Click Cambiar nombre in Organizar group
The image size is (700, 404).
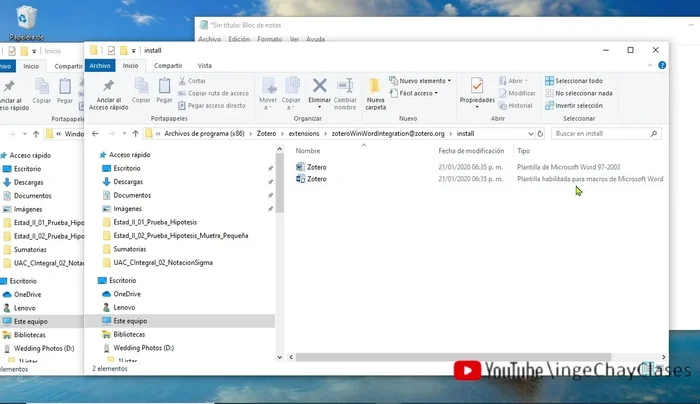pos(345,94)
